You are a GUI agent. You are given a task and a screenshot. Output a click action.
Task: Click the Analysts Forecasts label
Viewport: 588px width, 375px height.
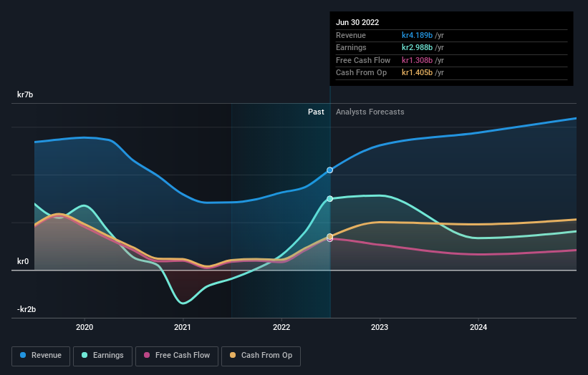pyautogui.click(x=370, y=112)
